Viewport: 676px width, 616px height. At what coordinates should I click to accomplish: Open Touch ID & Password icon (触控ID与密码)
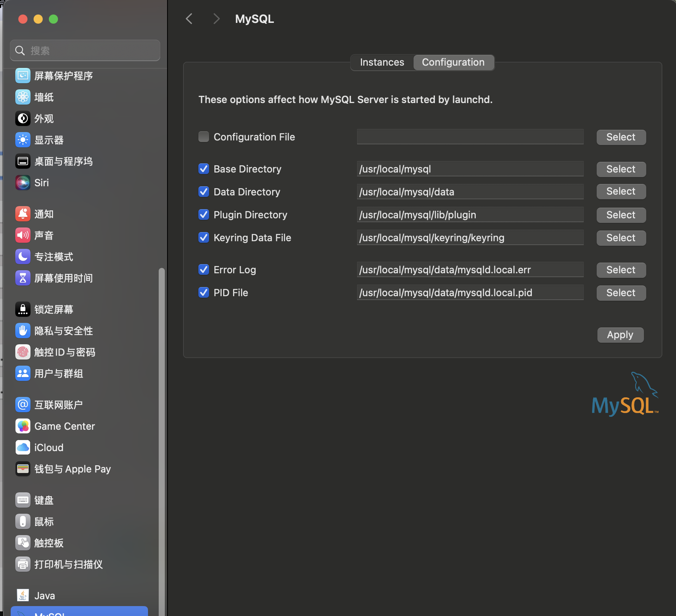(23, 352)
